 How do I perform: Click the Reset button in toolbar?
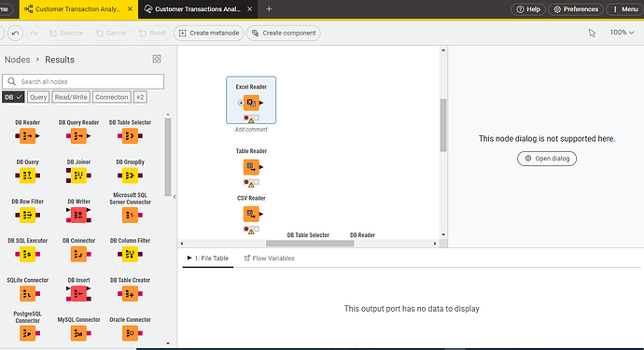pyautogui.click(x=152, y=33)
